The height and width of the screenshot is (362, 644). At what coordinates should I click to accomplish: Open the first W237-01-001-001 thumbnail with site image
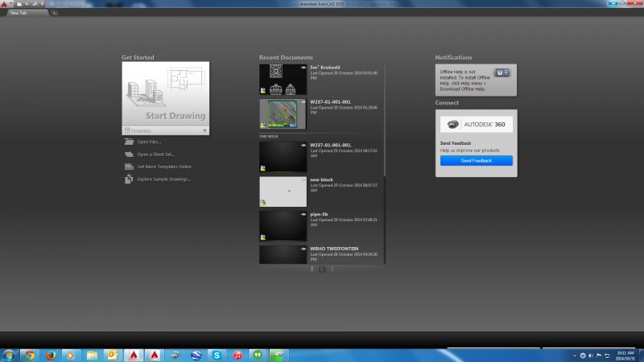coord(283,114)
